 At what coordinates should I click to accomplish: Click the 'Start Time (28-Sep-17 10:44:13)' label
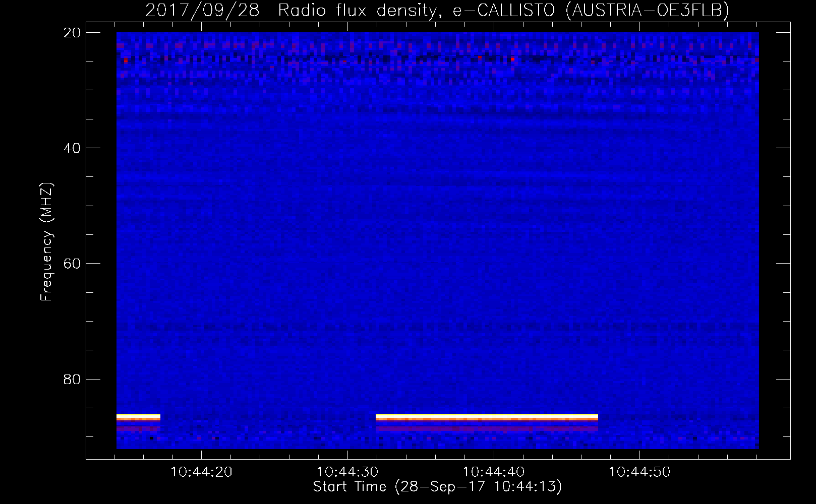pos(437,487)
